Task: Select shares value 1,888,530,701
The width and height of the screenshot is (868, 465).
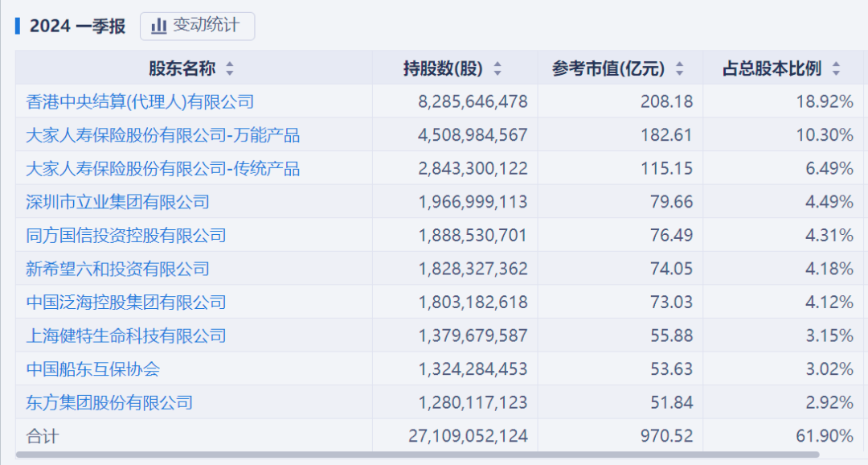Action: point(473,236)
